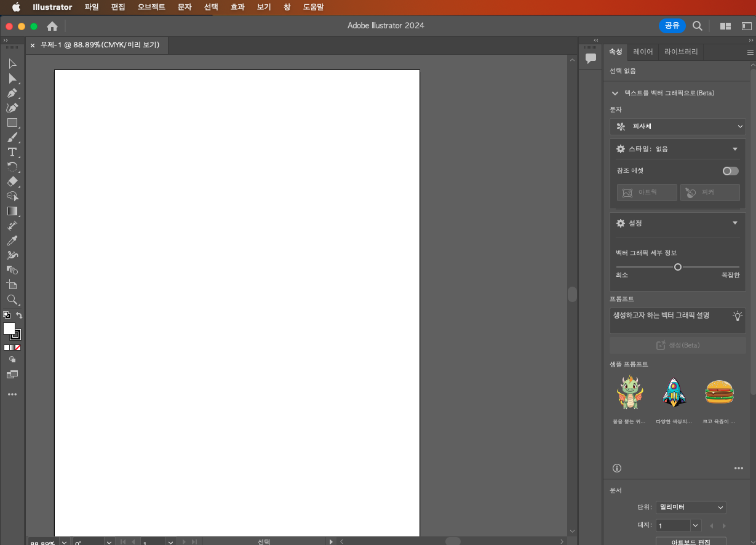756x545 pixels.
Task: Click the 아트웍 reference button
Action: point(647,193)
